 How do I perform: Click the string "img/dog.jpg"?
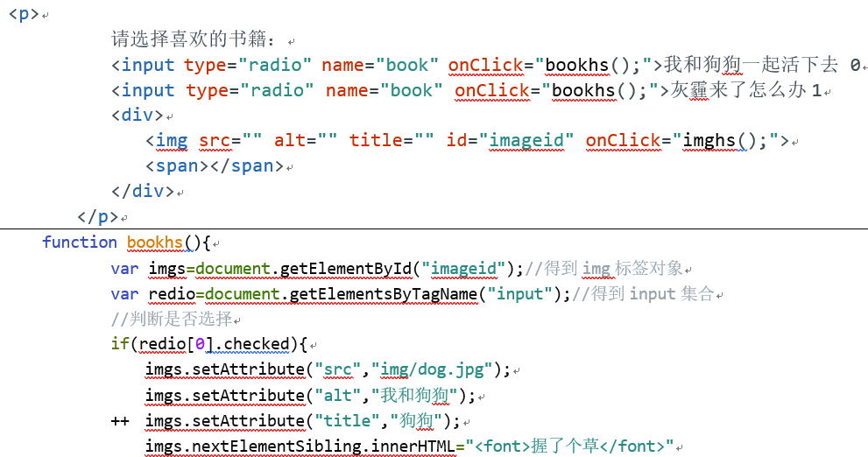point(432,369)
